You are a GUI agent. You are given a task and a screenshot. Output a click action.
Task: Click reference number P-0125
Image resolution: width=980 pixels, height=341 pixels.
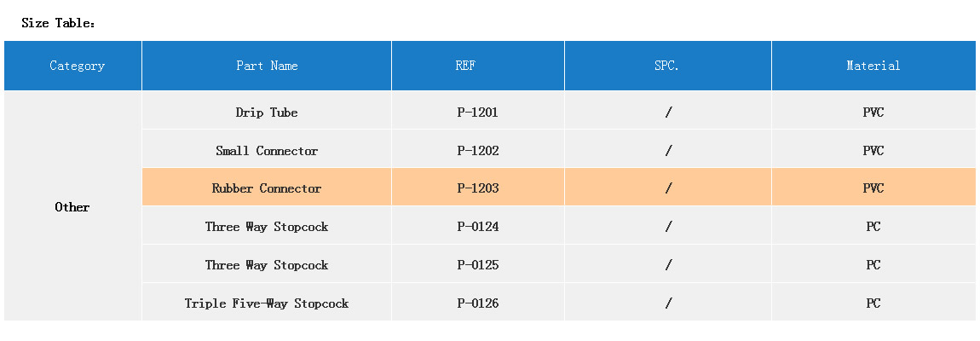point(477,265)
